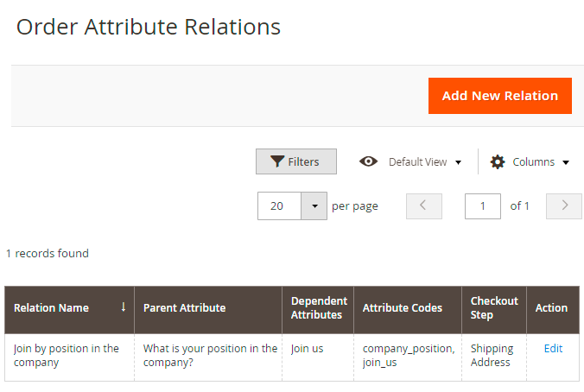The height and width of the screenshot is (392, 584).
Task: Go to the previous page arrow
Action: coord(423,205)
